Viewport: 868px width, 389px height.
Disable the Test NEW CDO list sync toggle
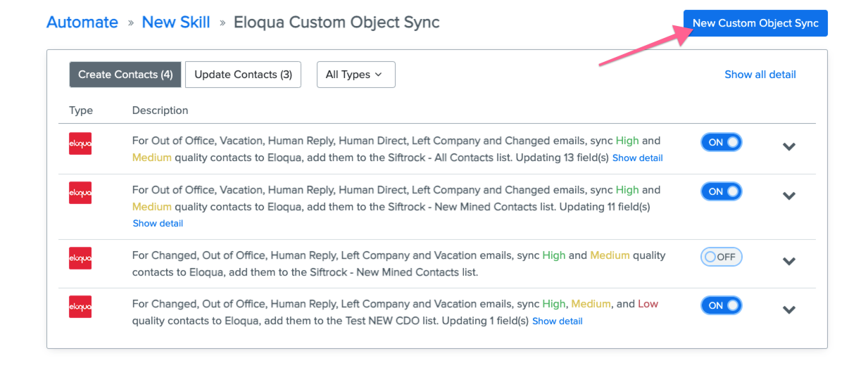click(722, 305)
